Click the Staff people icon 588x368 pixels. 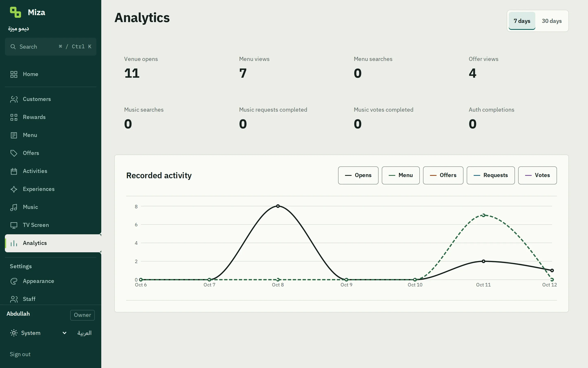pos(14,299)
